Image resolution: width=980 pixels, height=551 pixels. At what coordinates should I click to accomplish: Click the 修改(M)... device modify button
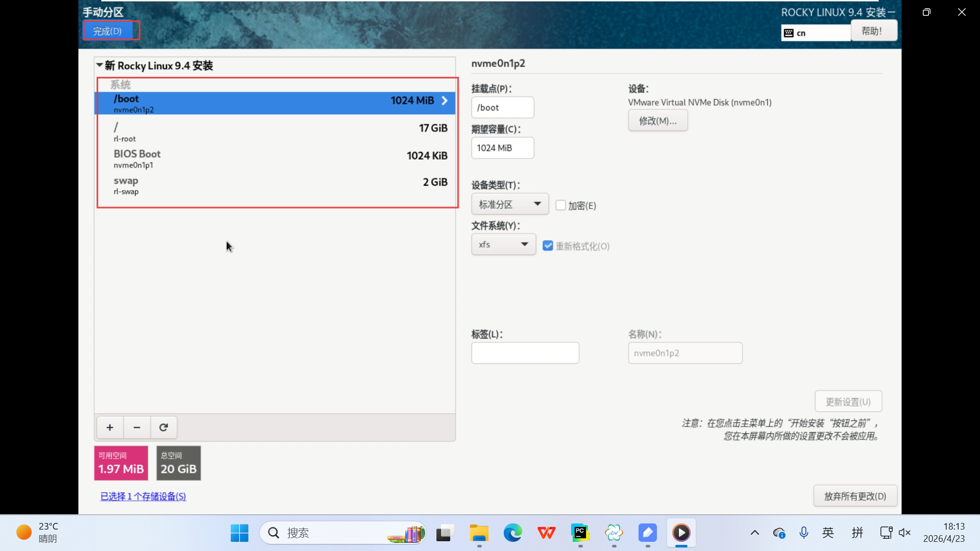click(657, 121)
